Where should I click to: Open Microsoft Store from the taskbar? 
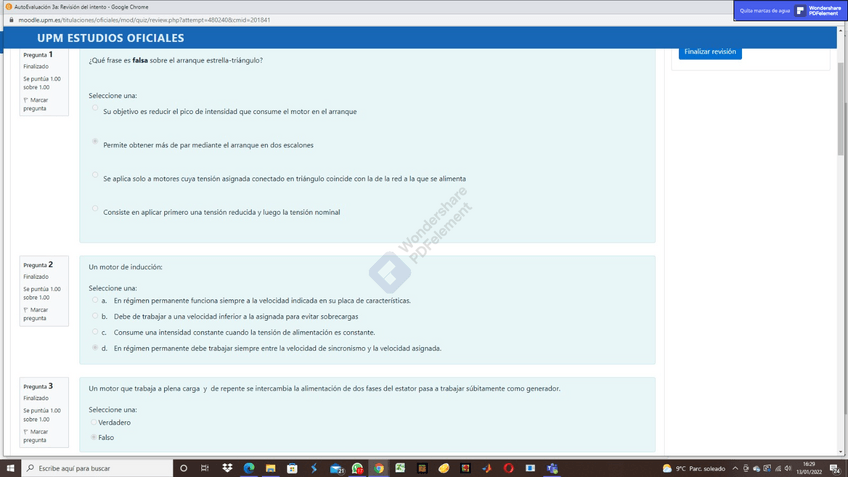292,468
